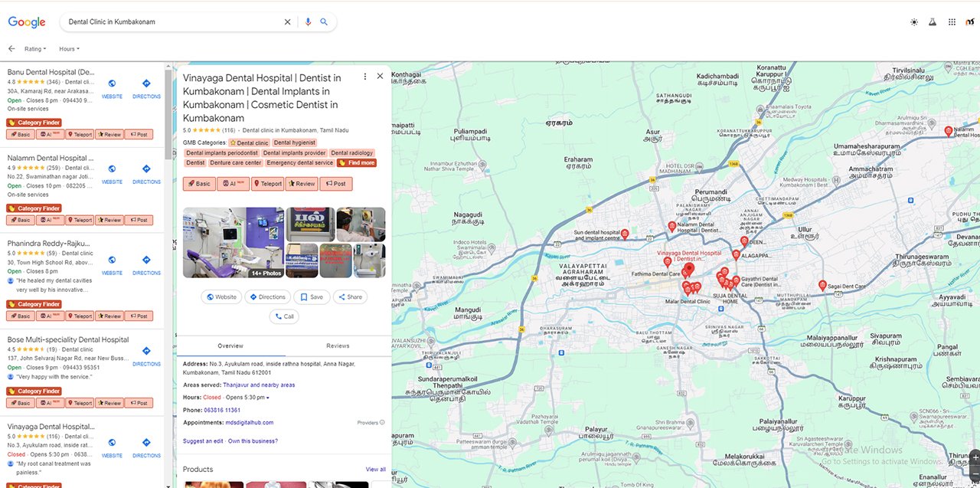Click the AI button under Nalamm Dental Hospital
Image resolution: width=980 pixels, height=488 pixels.
click(50, 220)
